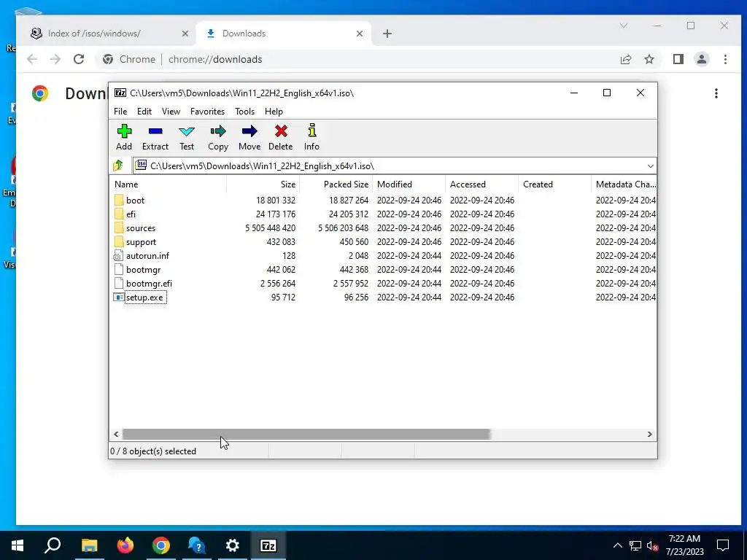747x560 pixels.
Task: Click the network tray icon
Action: click(x=635, y=545)
